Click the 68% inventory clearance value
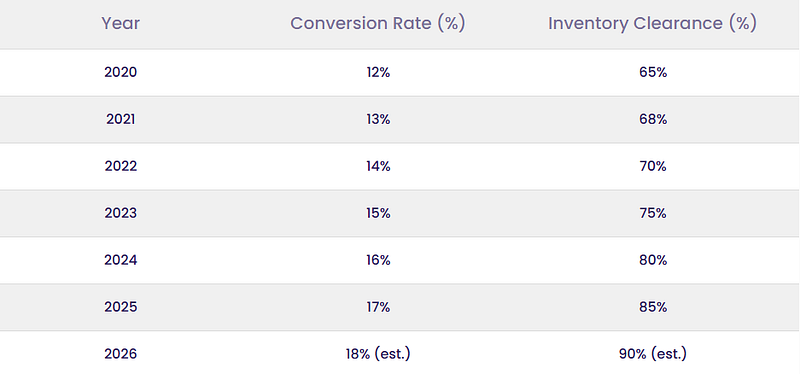Viewport: 800px width, 374px height. coord(653,119)
